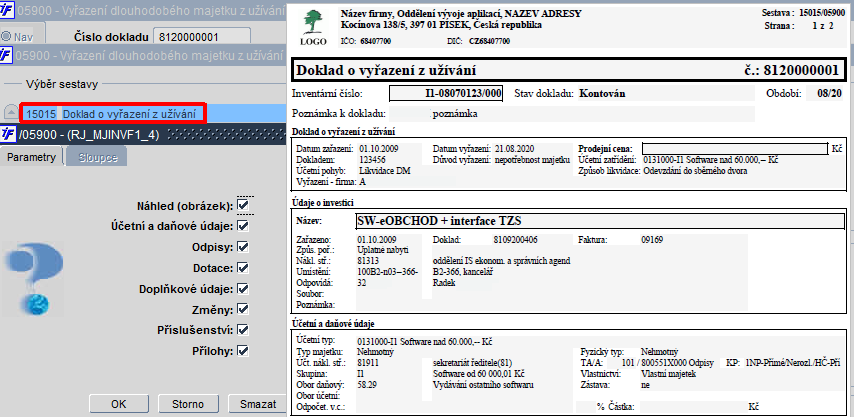Click the Obor daňový value 58.29
This screenshot has width=854, height=417.
coord(367,384)
